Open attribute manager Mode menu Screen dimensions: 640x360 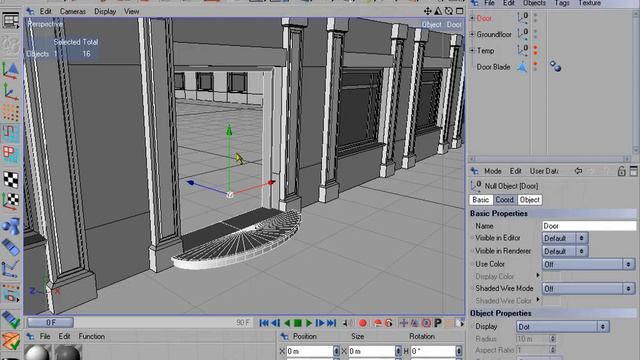493,171
